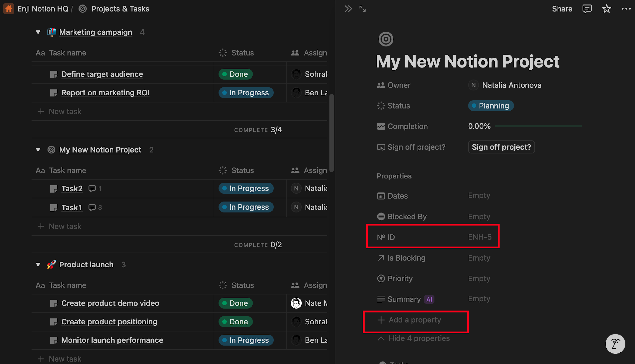Open the comments icon in top bar
Screen dimensions: 635x364
coord(587,9)
